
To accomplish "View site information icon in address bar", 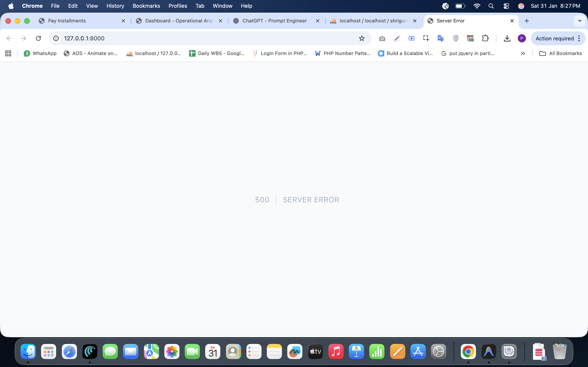I will pos(56,38).
